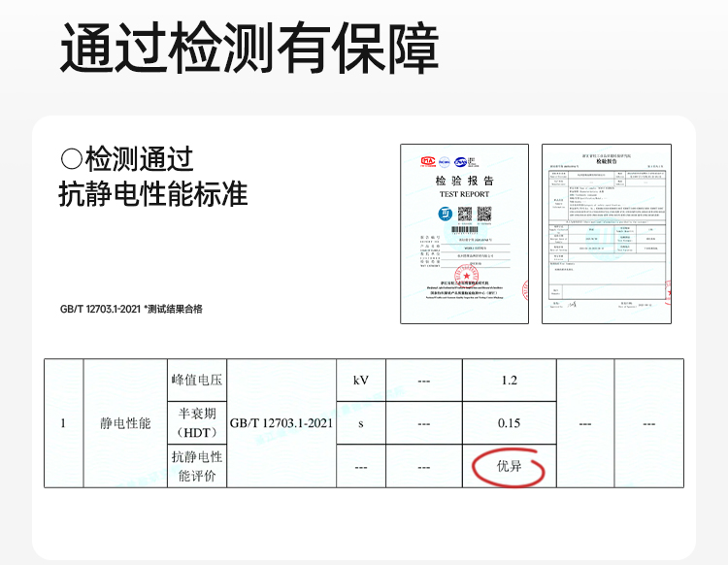Screen dimensions: 728x565
Task: Select the heading 通过检测有保障
Action: (249, 48)
